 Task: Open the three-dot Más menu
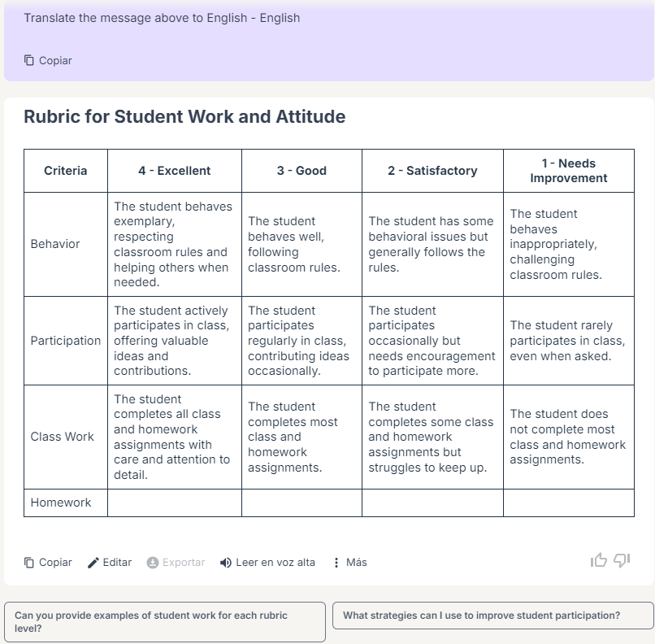coord(336,563)
